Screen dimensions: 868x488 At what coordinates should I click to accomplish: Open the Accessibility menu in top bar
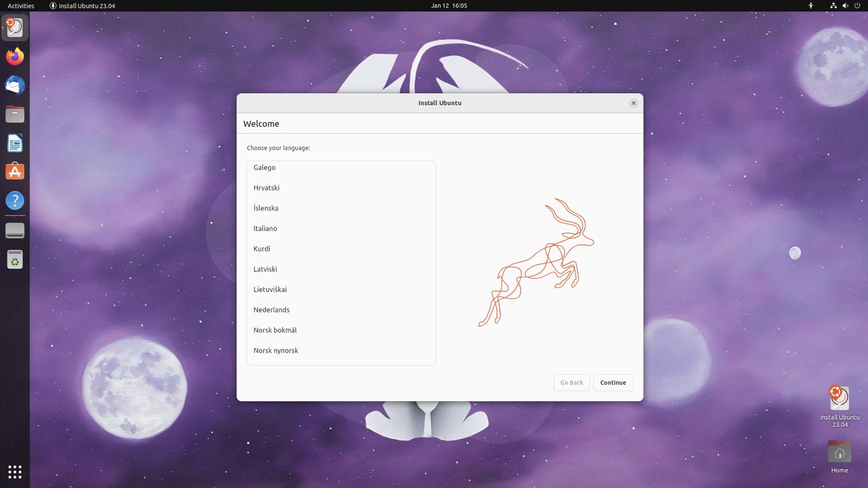click(811, 6)
